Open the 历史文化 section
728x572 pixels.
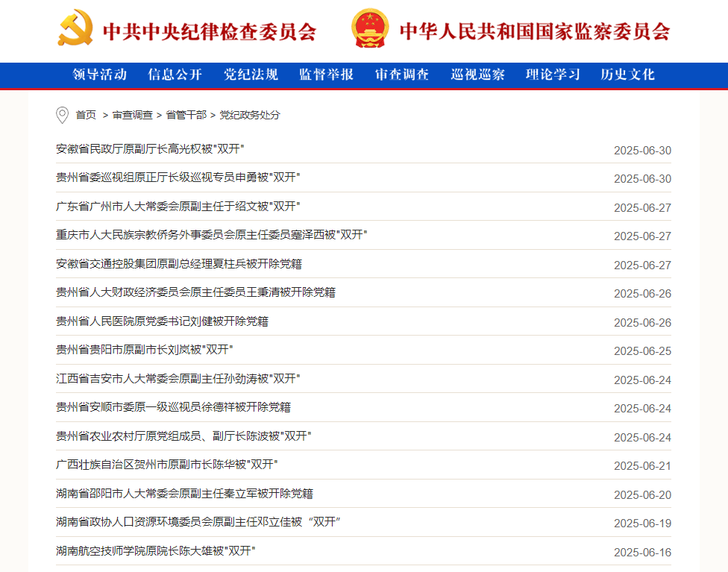pyautogui.click(x=627, y=75)
